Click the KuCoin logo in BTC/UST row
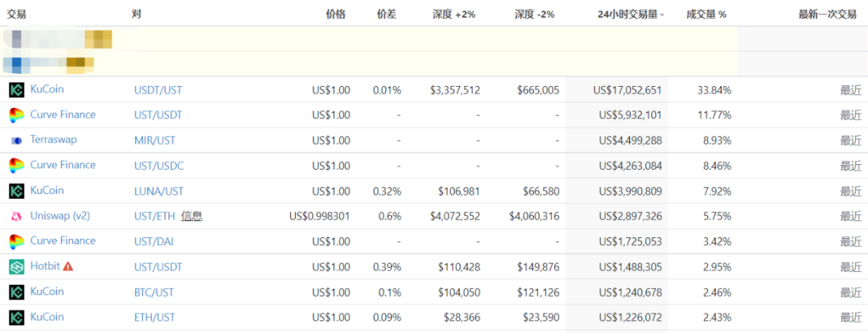This screenshot has height=333, width=868. click(x=17, y=292)
